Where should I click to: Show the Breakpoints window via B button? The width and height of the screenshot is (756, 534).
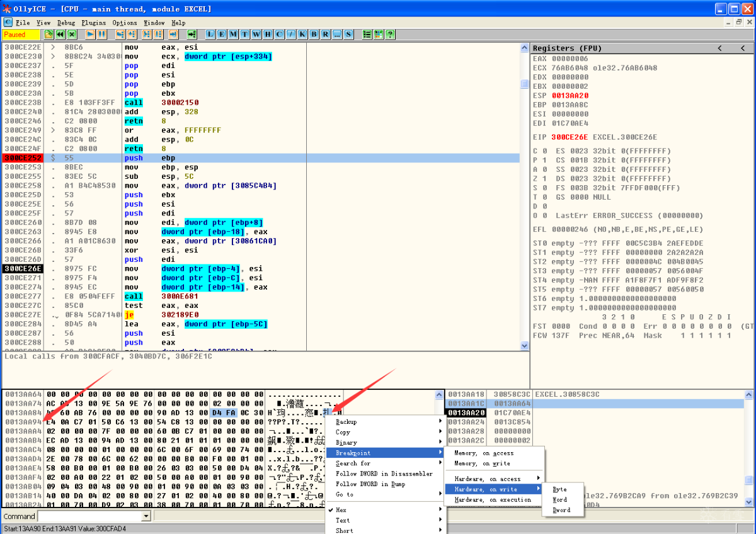314,34
